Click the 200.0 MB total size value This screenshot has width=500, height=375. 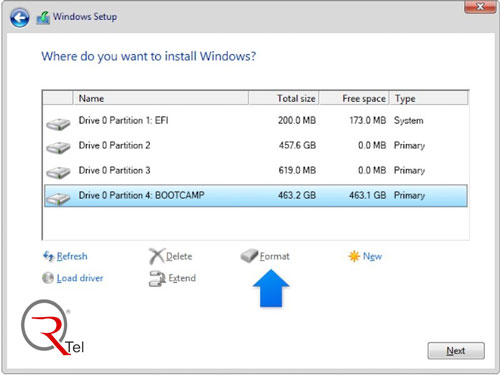(x=297, y=120)
